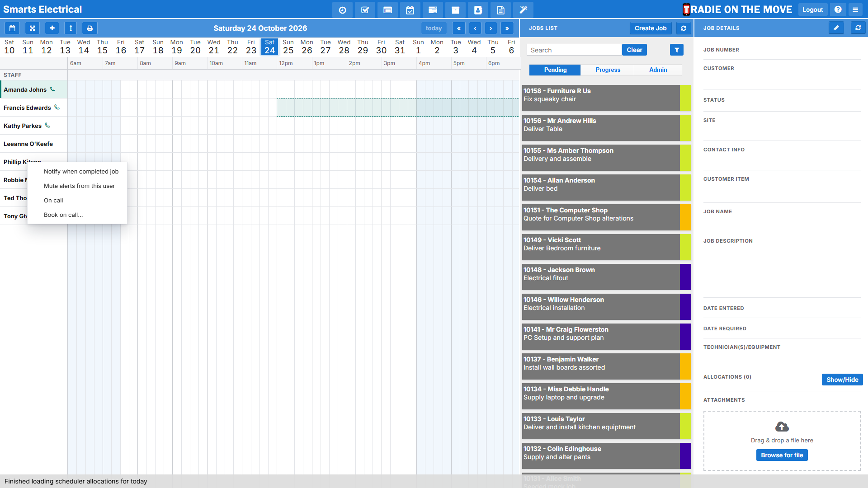This screenshot has height=488, width=868.
Task: Click yellow-green swatch on job 10158
Action: pos(685,98)
